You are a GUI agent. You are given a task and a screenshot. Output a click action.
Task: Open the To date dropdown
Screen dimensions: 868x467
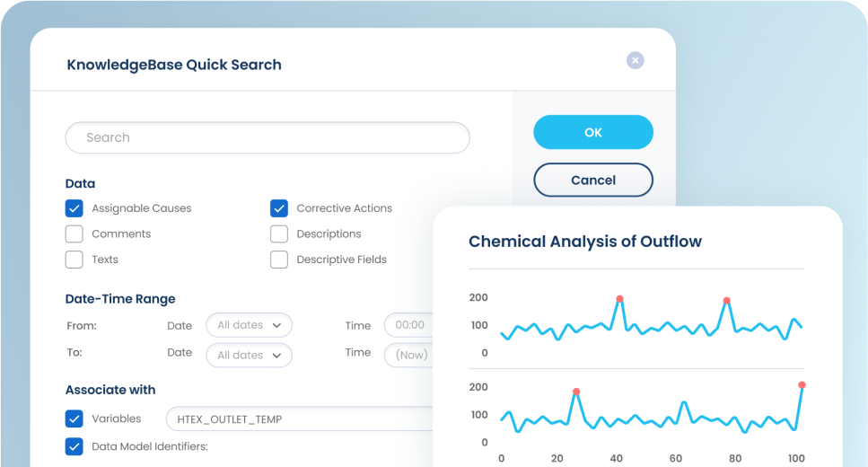coord(249,355)
